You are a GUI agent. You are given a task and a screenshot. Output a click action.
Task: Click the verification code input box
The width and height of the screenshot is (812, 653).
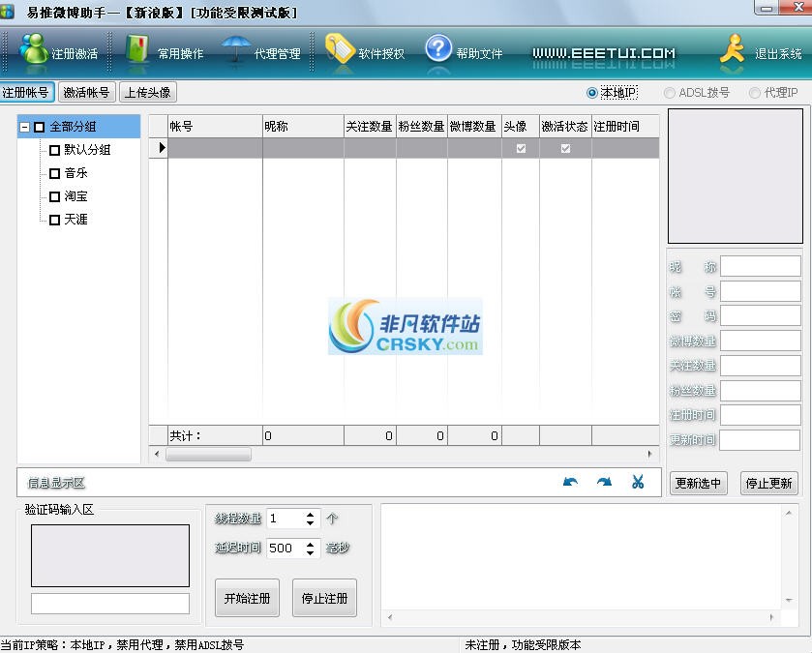pyautogui.click(x=109, y=603)
